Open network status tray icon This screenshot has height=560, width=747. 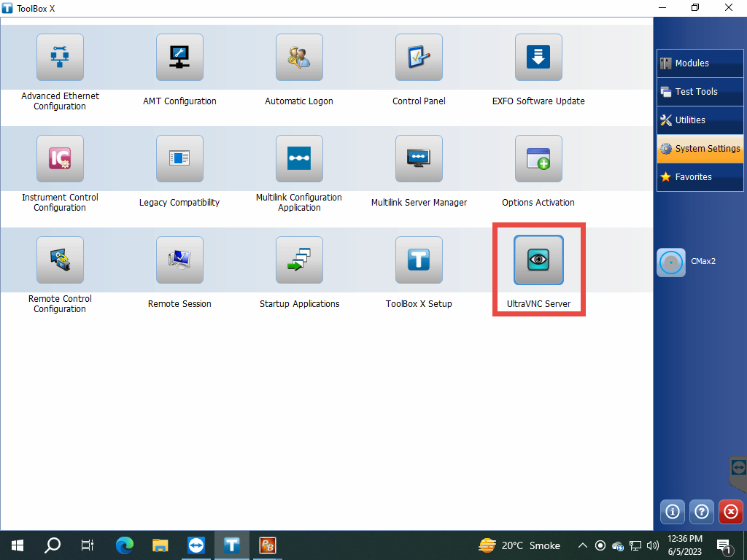tap(635, 545)
